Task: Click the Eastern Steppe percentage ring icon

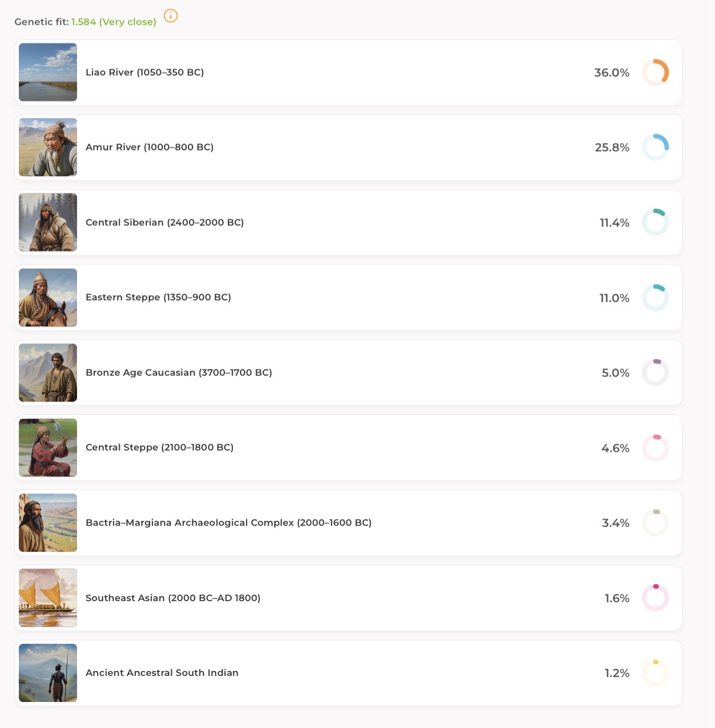Action: click(x=655, y=298)
